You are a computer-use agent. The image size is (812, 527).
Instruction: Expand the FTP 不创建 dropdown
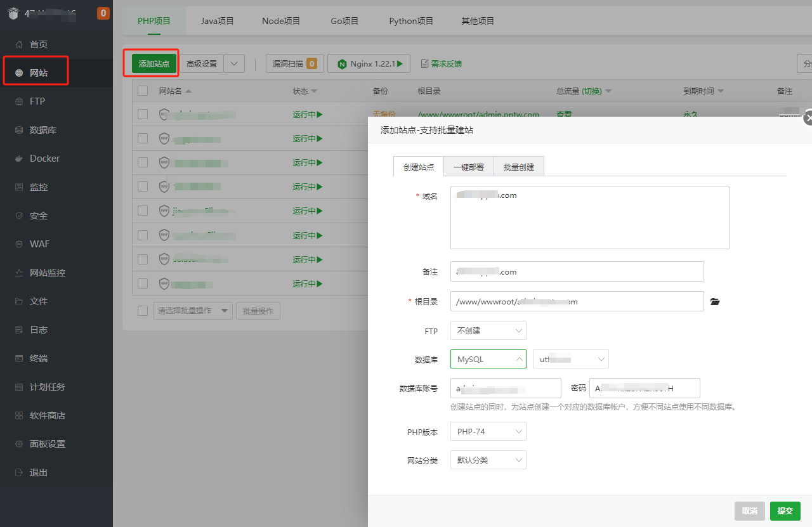click(488, 330)
